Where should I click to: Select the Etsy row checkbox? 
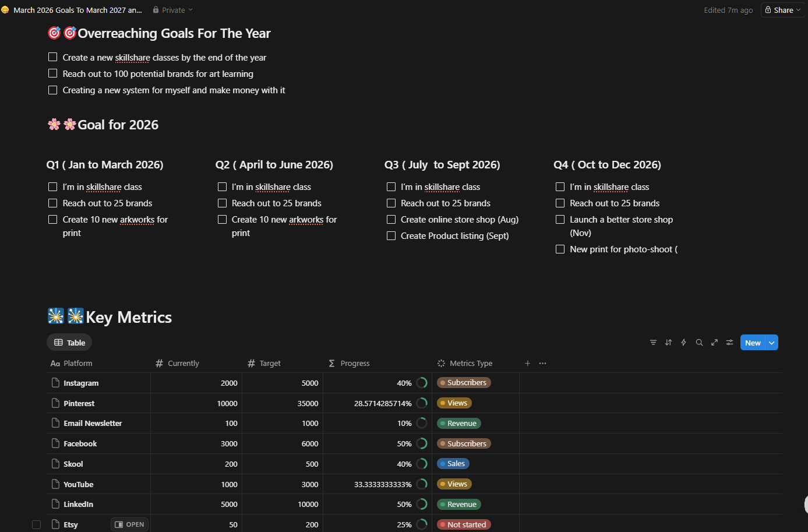(36, 524)
